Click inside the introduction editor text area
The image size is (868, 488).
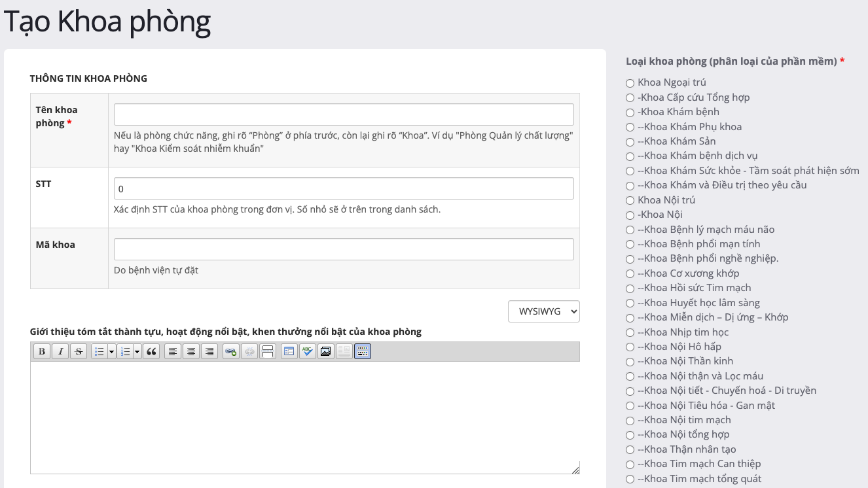[x=304, y=417]
